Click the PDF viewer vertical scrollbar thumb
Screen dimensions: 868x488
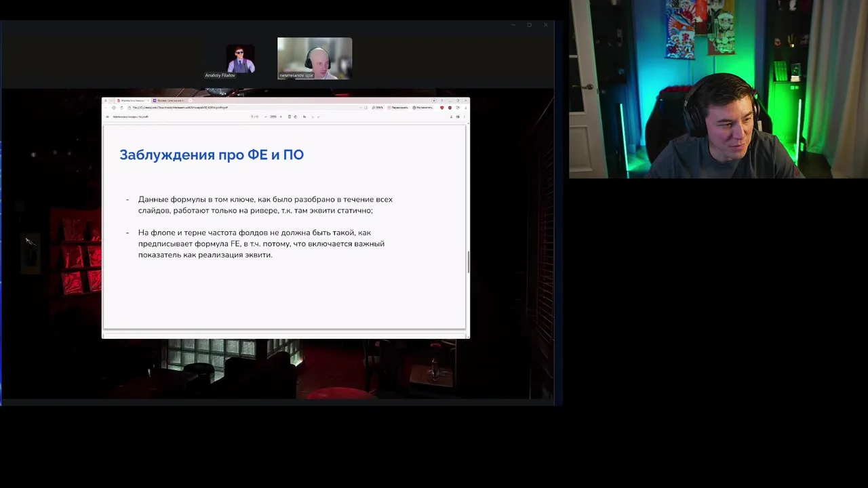pyautogui.click(x=468, y=262)
